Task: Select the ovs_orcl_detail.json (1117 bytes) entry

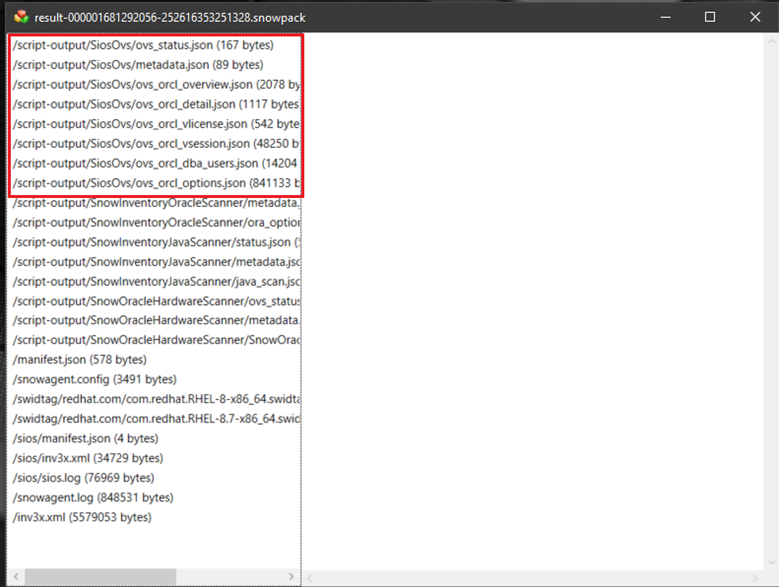Action: point(156,104)
